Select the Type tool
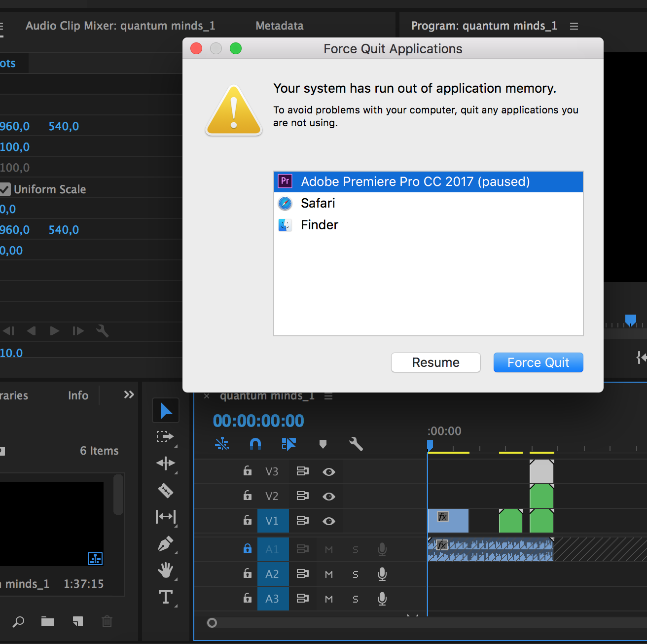 165,597
